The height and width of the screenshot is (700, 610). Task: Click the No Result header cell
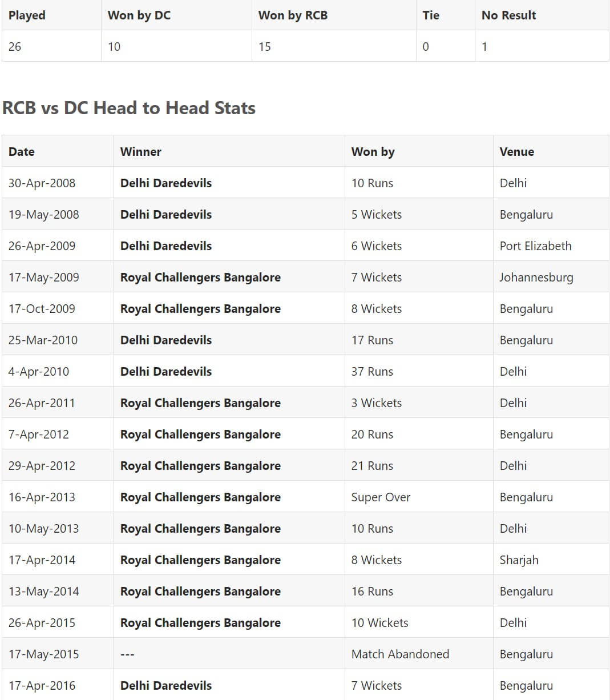coord(508,15)
